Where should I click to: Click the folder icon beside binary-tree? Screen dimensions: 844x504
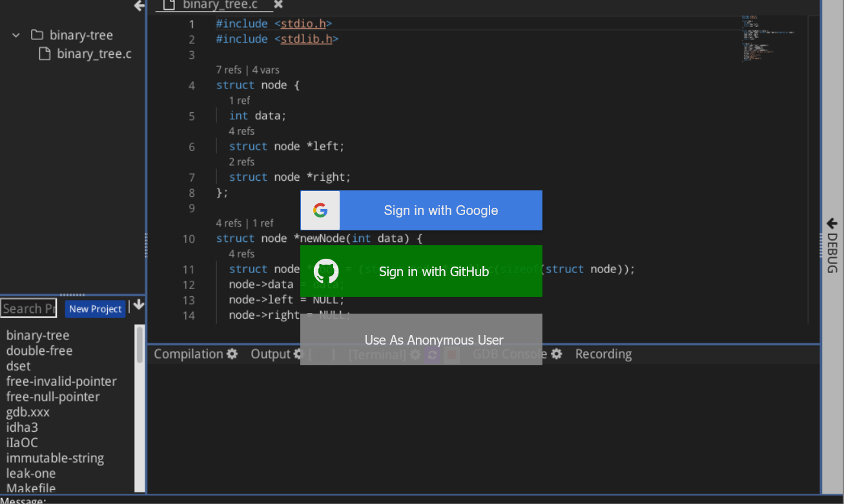37,35
